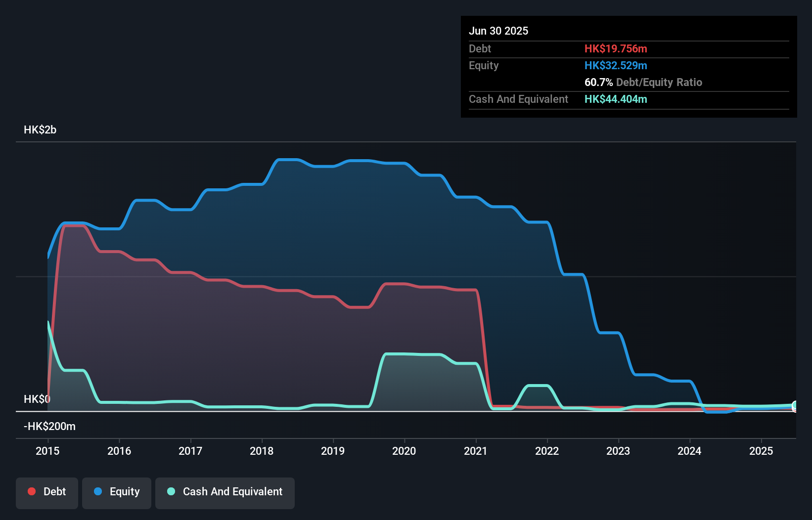Click the red Debt value HK$19.756m
This screenshot has width=812, height=520.
tap(616, 48)
